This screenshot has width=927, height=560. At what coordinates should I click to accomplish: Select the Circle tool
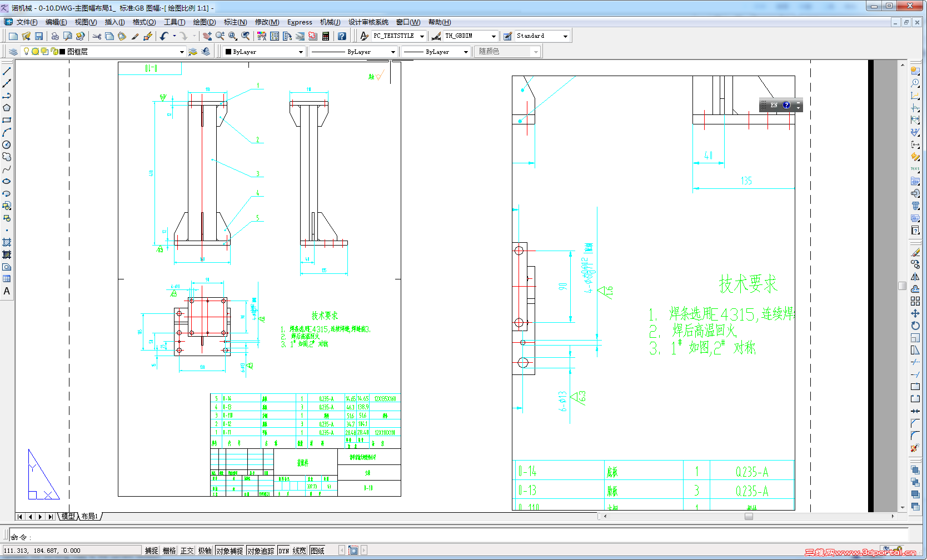tap(7, 144)
